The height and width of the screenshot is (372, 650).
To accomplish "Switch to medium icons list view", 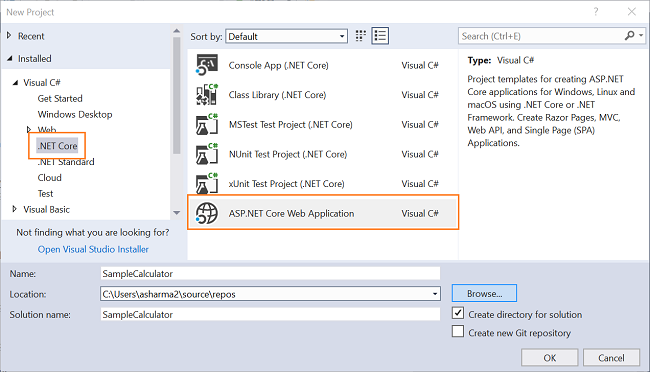I will point(380,36).
